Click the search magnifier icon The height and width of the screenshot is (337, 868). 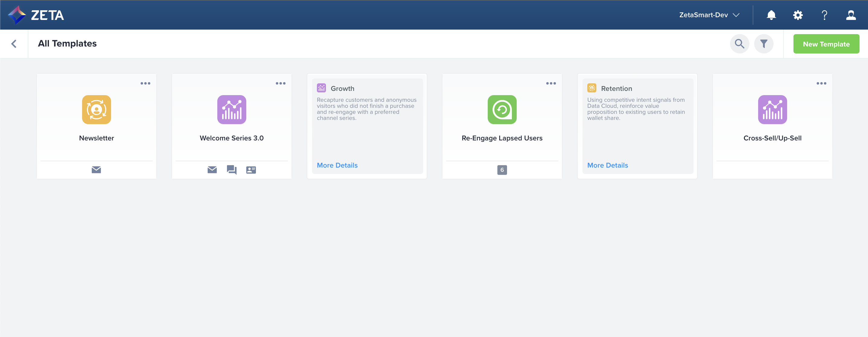(x=739, y=44)
